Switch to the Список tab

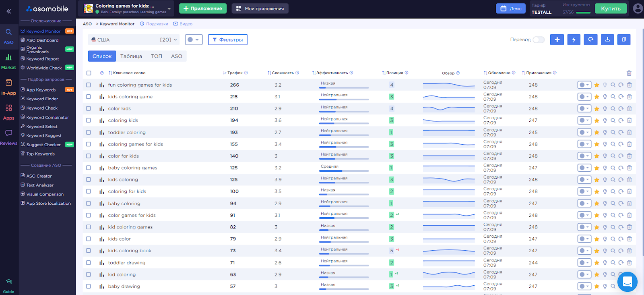[102, 56]
